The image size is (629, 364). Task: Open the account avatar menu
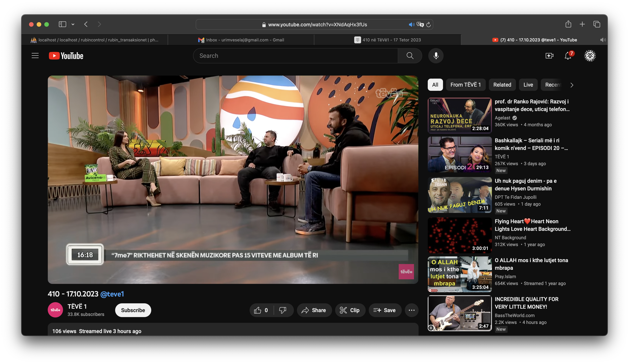590,56
